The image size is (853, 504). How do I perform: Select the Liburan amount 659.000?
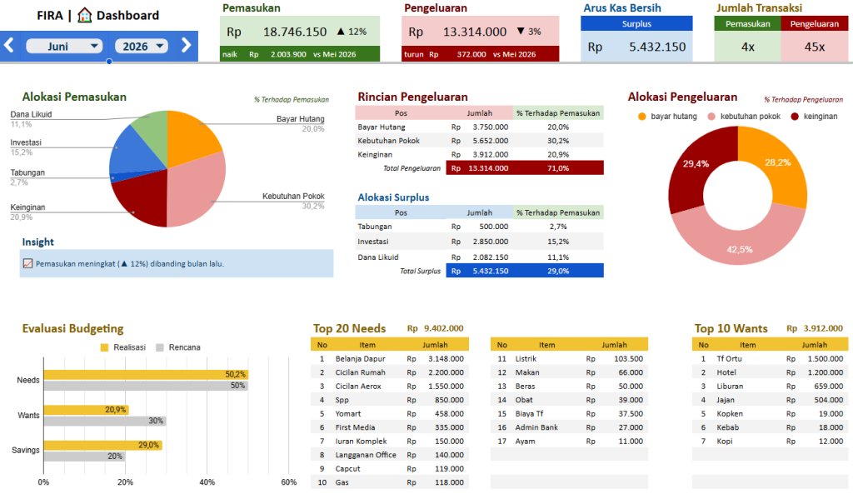[x=828, y=386]
